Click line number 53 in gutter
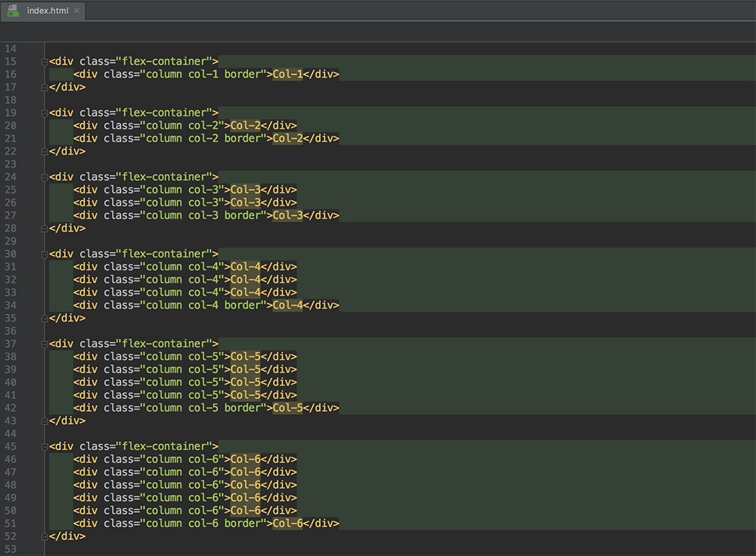 pyautogui.click(x=11, y=549)
